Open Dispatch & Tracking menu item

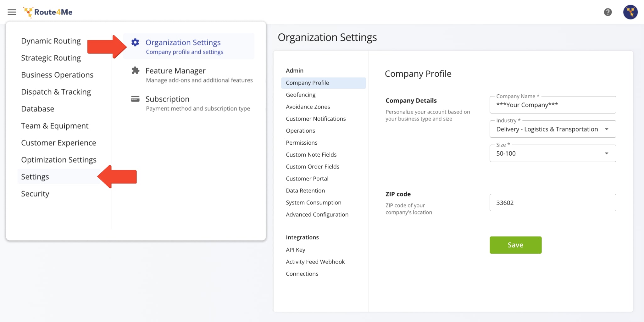[56, 92]
